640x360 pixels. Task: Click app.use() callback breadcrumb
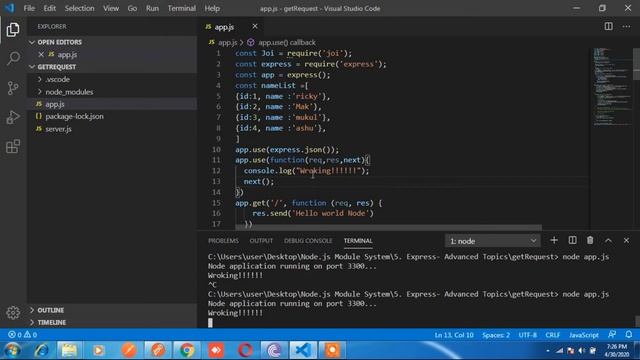click(282, 42)
